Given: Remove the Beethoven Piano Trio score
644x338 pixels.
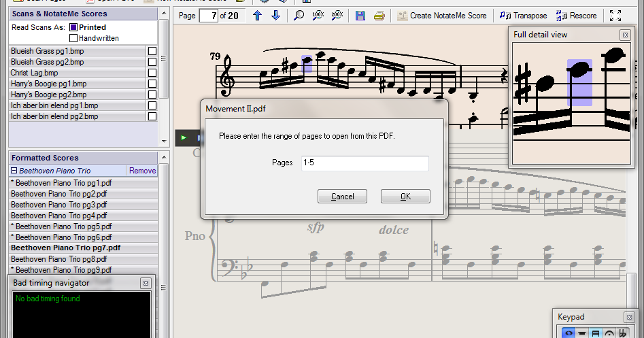Looking at the screenshot, I should 142,171.
